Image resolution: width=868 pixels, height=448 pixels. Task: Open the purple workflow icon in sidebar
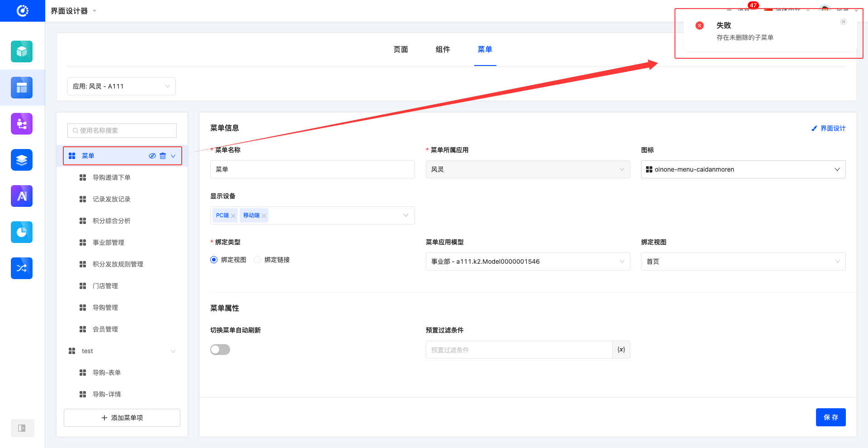coord(22,124)
